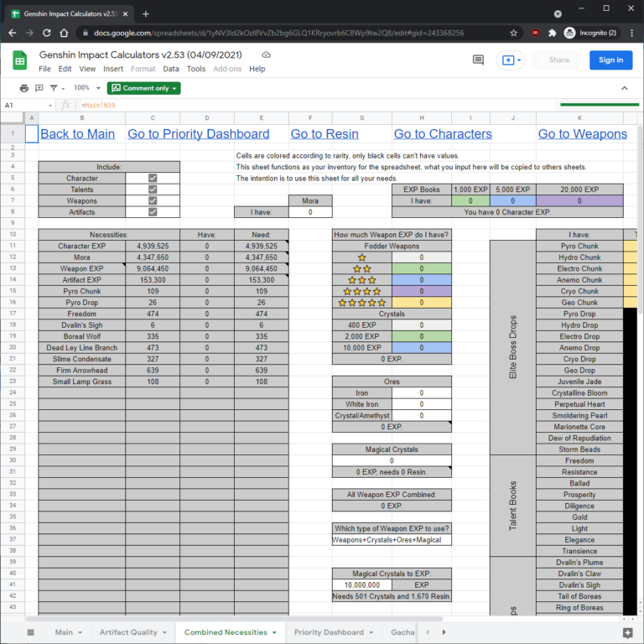This screenshot has width=644, height=644.
Task: Click the Sign in button
Action: [610, 60]
